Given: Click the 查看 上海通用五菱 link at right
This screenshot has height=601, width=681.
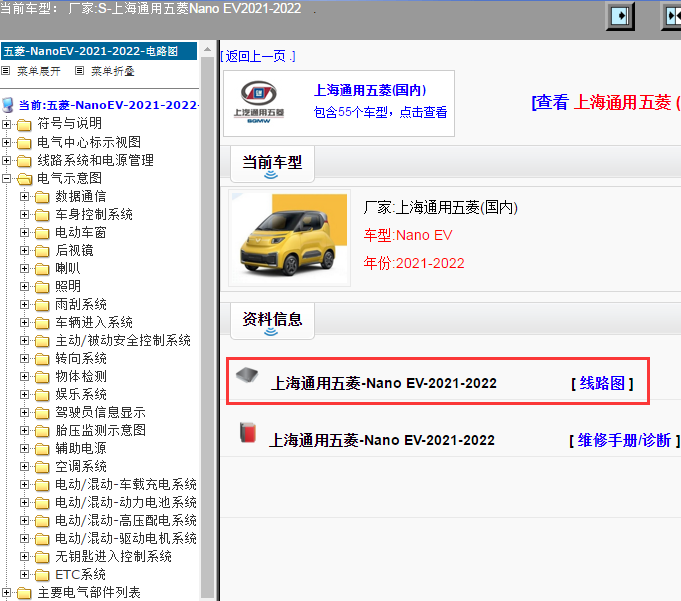Looking at the screenshot, I should click(606, 103).
